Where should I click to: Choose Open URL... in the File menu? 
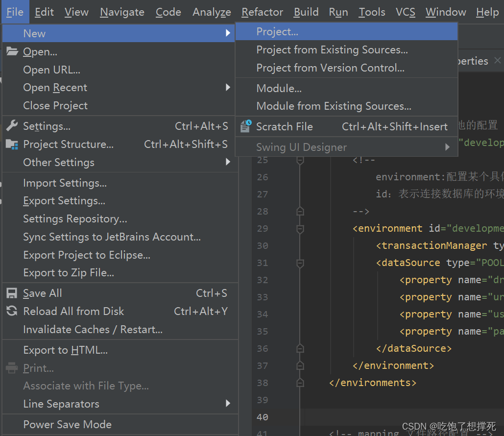[x=119, y=70]
